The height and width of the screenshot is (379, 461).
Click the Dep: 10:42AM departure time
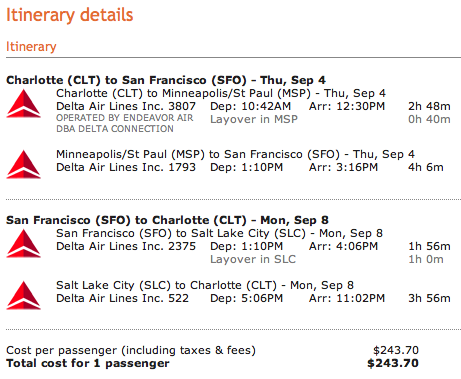tap(250, 106)
